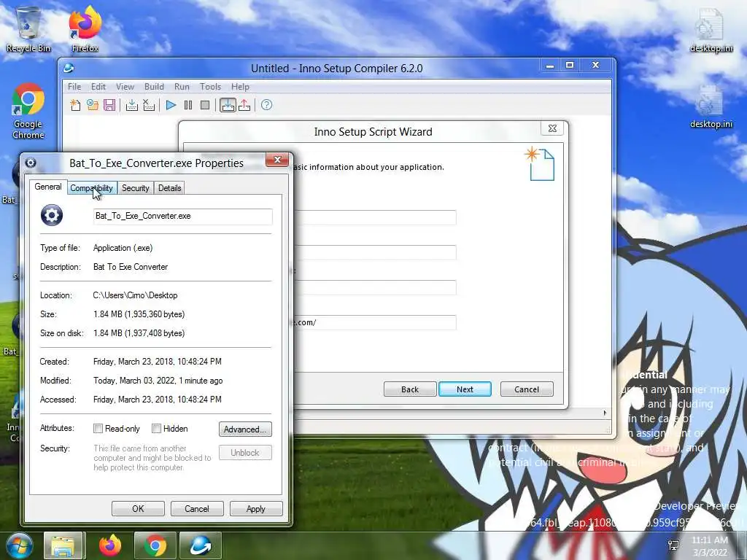
Task: Click the second wizard input field
Action: 375,252
